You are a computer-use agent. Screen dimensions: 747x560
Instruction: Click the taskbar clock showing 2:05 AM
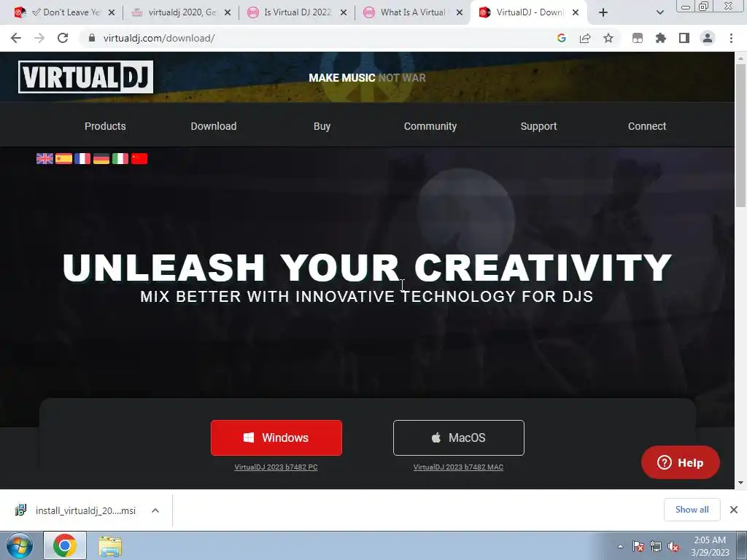[x=710, y=546]
